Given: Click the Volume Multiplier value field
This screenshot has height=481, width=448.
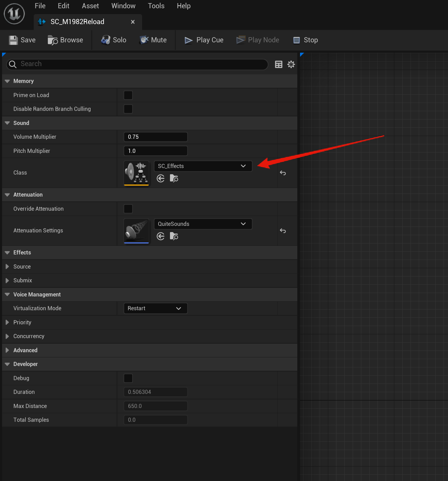Looking at the screenshot, I should (155, 137).
